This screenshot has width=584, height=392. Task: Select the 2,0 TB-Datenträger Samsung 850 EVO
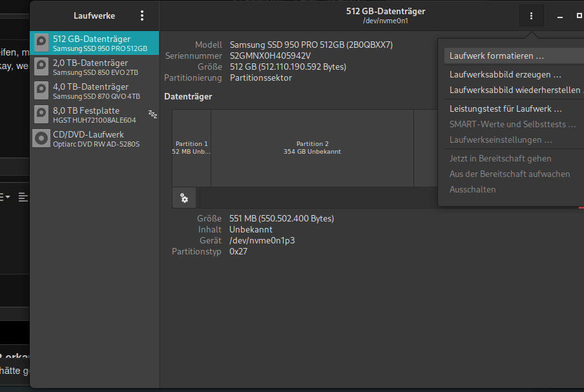pyautogui.click(x=94, y=67)
